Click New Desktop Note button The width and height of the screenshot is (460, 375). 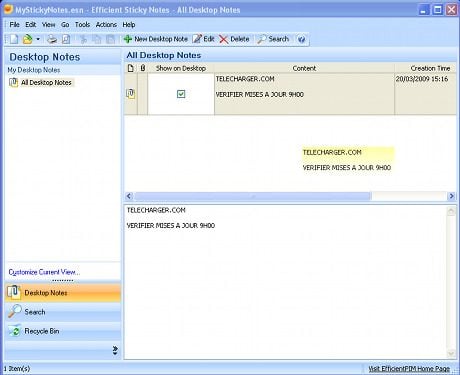[x=156, y=39]
